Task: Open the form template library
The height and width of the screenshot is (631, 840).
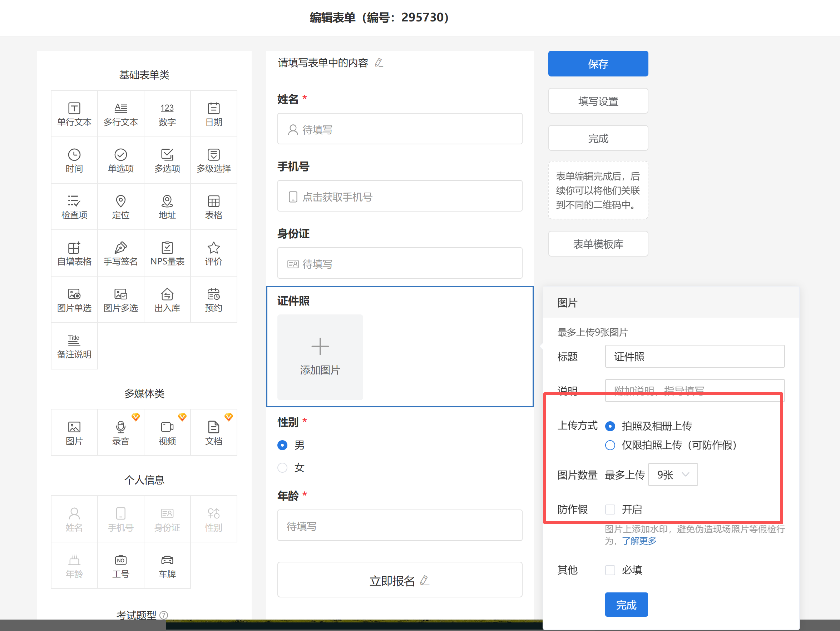Action: click(598, 244)
